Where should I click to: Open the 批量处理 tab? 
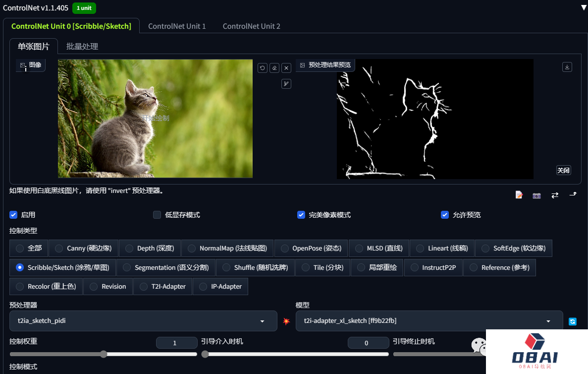click(x=82, y=46)
